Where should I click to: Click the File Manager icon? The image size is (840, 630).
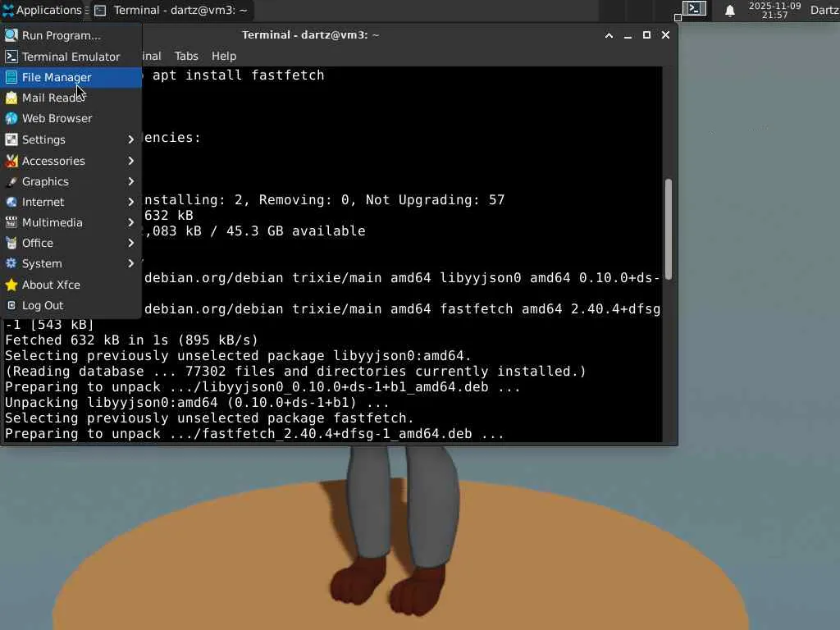(11, 77)
